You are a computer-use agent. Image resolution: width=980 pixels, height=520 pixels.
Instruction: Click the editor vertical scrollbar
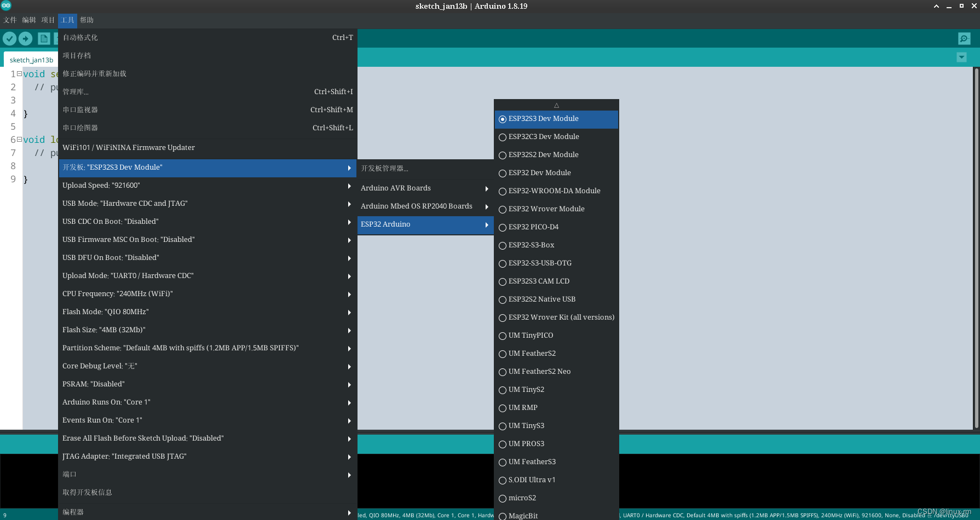click(x=976, y=248)
